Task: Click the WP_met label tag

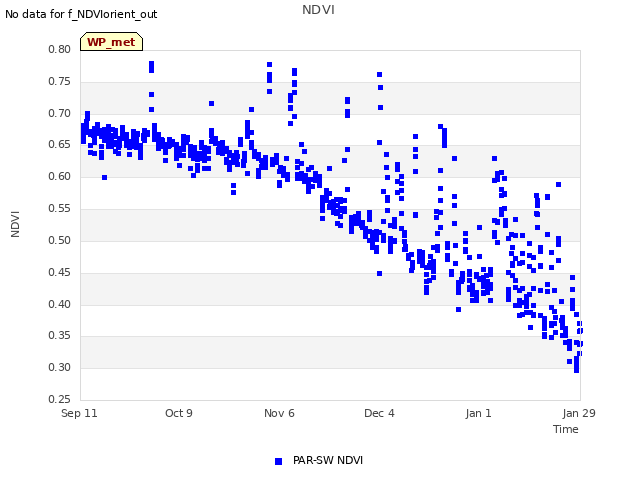Action: [111, 42]
